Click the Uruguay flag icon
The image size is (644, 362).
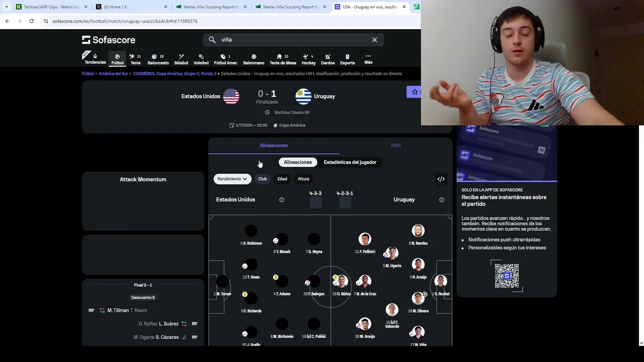[x=303, y=96]
